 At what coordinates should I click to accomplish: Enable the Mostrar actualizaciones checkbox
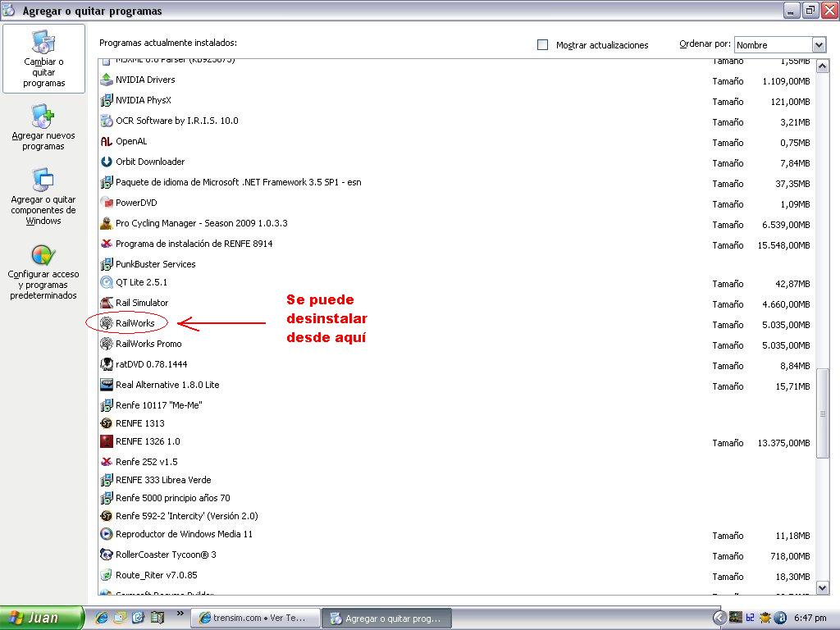pos(542,45)
